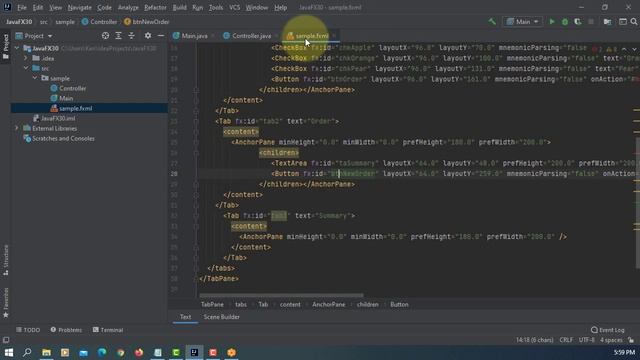Open the Terminal tool window
The image size is (640, 360).
[108, 330]
